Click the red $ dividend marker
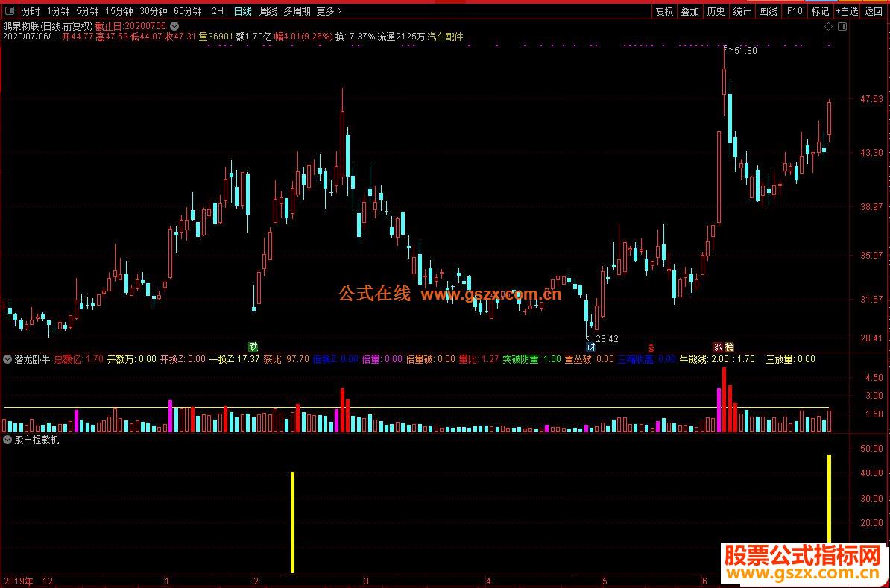This screenshot has width=890, height=588. tap(651, 347)
